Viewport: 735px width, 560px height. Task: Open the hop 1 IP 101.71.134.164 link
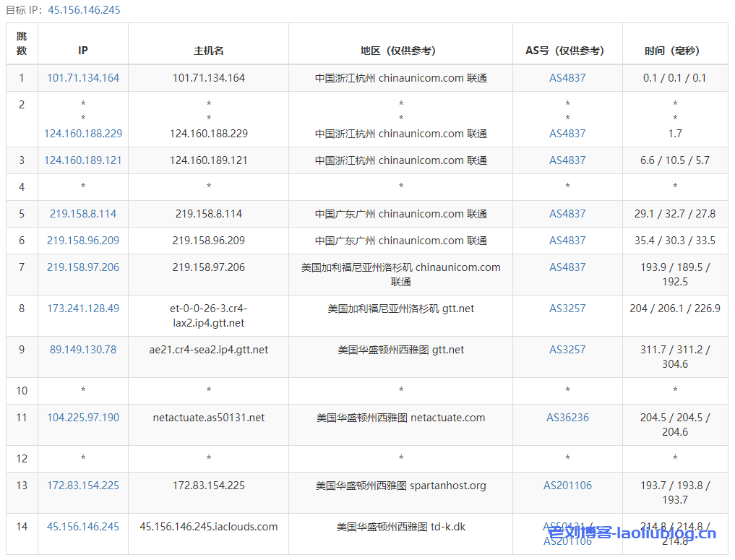(x=82, y=77)
